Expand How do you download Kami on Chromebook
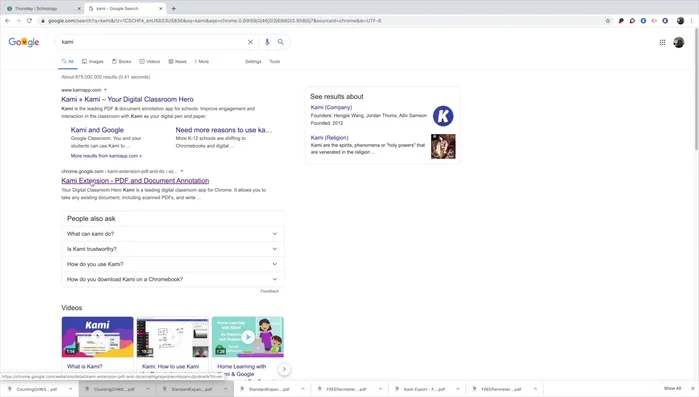The image size is (699, 397). [x=173, y=279]
